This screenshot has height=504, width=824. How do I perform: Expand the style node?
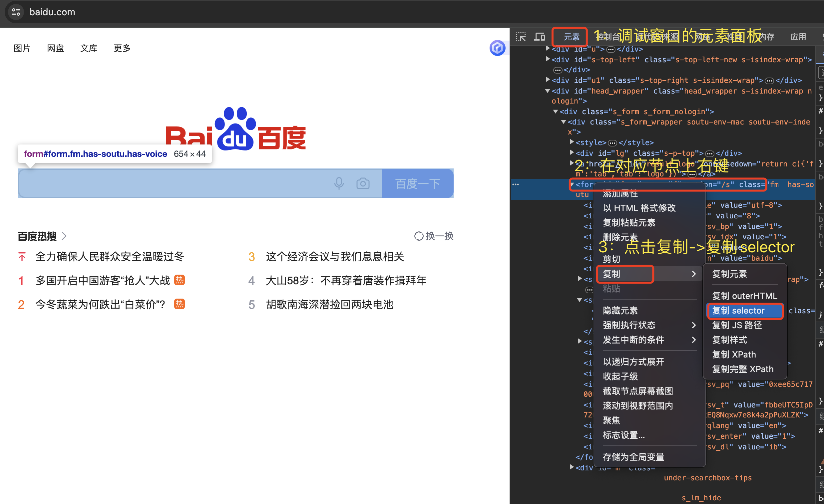[x=572, y=142]
